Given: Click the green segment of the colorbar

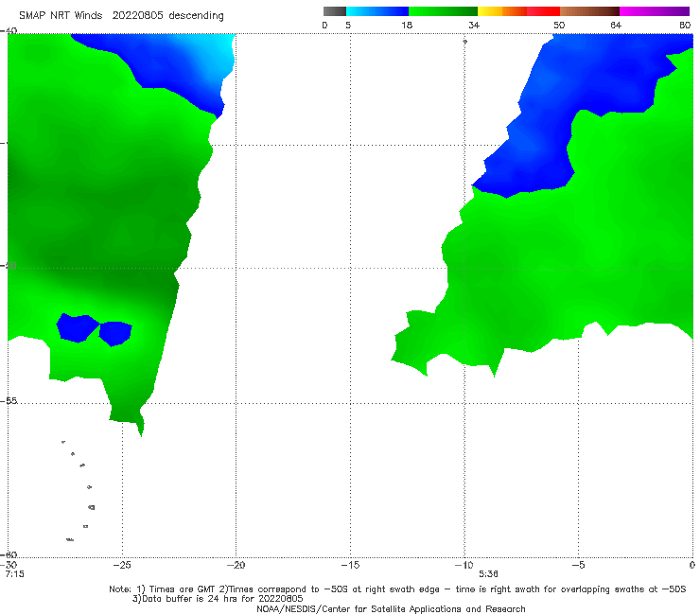Looking at the screenshot, I should (x=443, y=11).
